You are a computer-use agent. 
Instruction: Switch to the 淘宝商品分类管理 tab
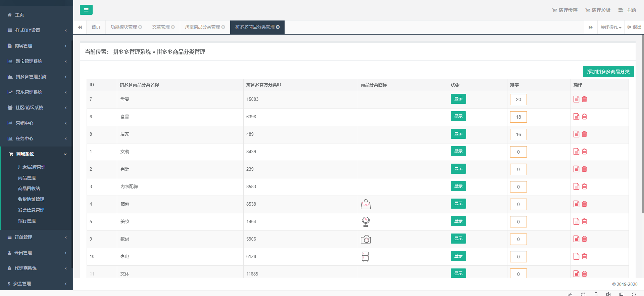tap(202, 27)
